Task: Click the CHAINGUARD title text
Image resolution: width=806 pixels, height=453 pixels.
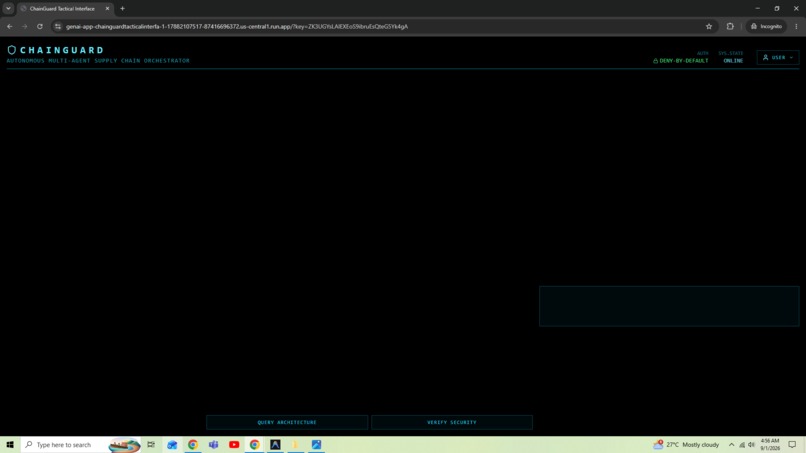Action: point(62,50)
